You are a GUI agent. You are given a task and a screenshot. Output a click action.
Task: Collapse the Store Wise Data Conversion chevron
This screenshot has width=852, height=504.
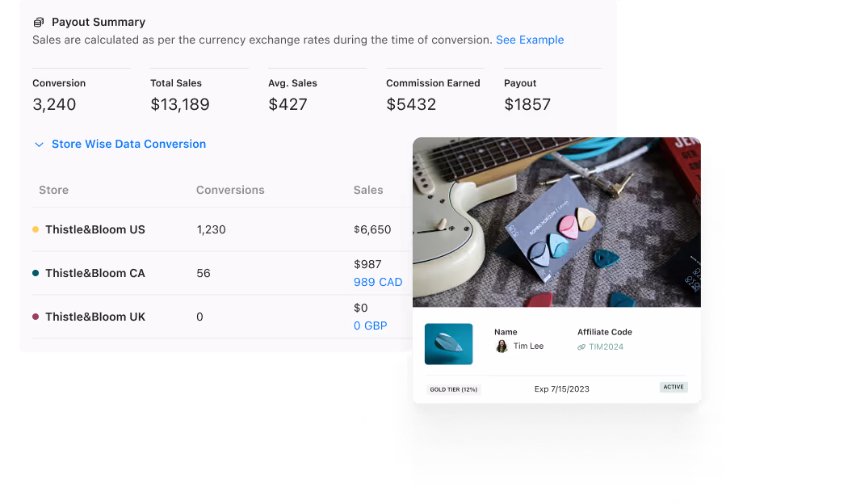pos(39,145)
